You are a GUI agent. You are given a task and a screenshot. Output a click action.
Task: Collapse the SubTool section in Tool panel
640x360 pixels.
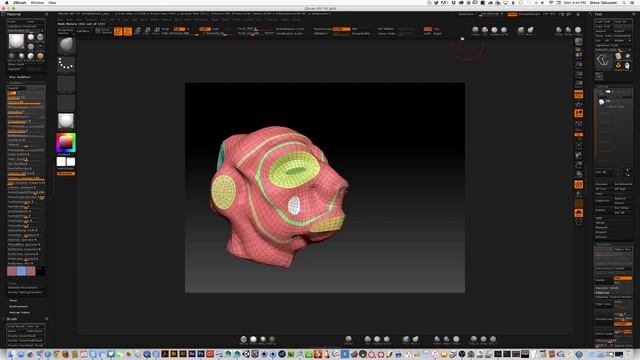(602, 86)
